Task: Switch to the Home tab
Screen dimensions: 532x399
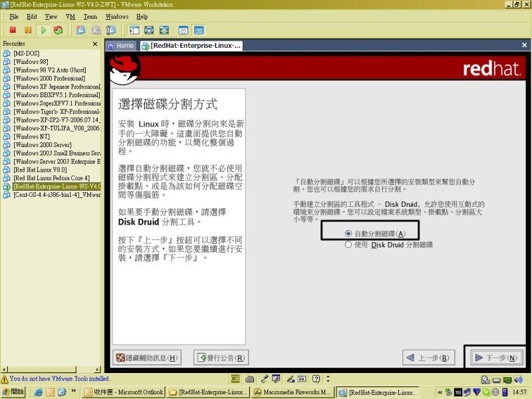Action: [x=121, y=46]
